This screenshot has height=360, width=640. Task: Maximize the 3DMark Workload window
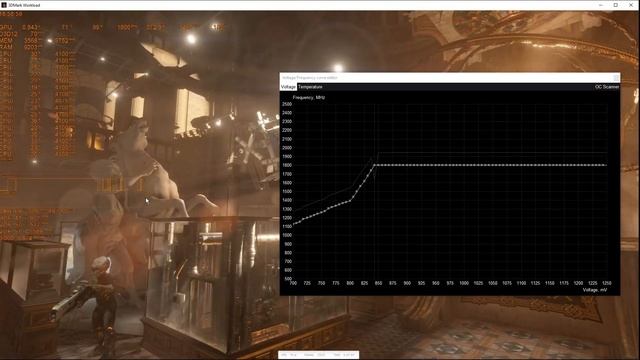[x=616, y=5]
